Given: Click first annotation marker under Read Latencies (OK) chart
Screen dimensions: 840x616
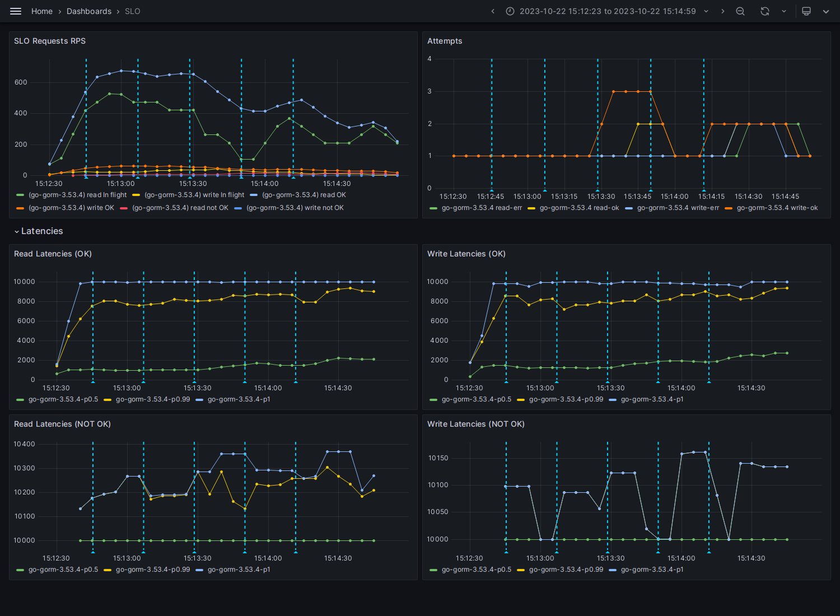Looking at the screenshot, I should click(x=93, y=381).
